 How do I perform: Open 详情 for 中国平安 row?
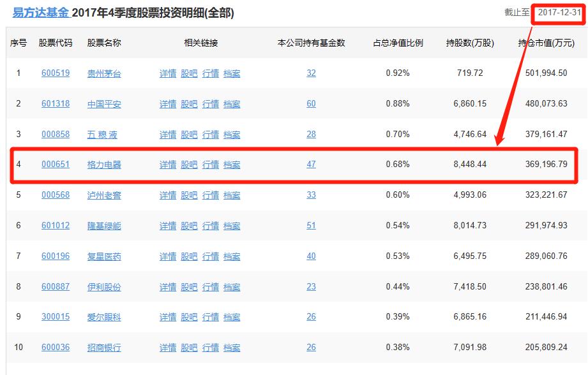(x=168, y=104)
